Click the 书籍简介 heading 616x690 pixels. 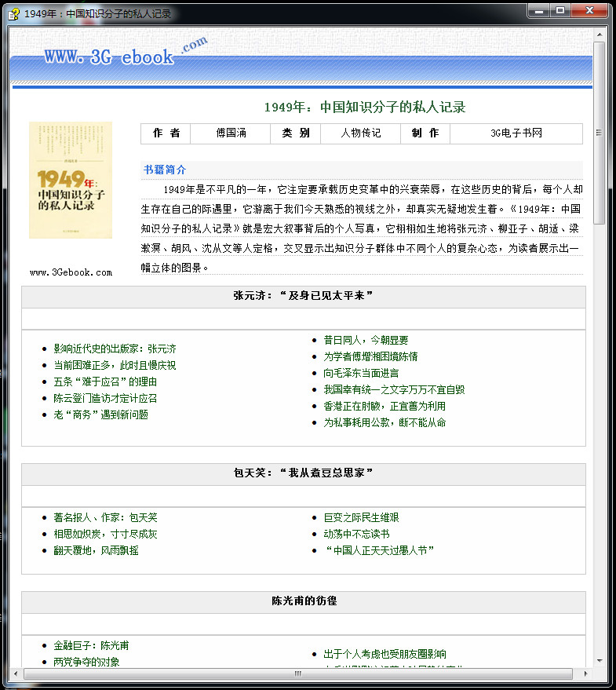pos(165,170)
